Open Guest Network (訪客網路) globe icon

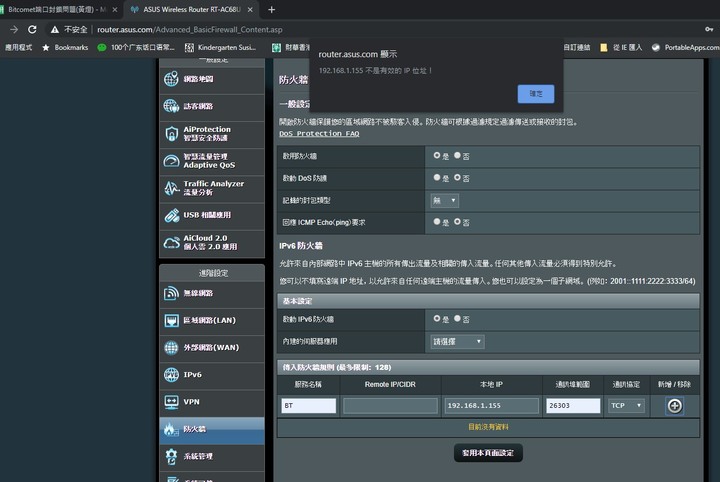click(171, 106)
